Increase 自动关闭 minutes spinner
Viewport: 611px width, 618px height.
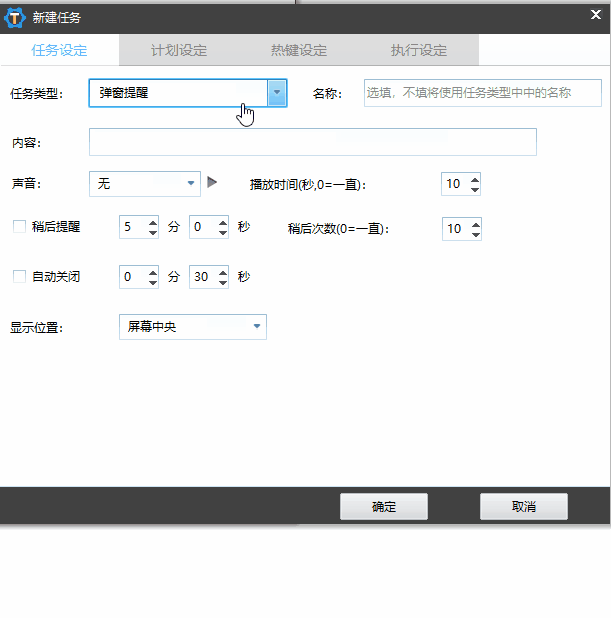pos(152,272)
